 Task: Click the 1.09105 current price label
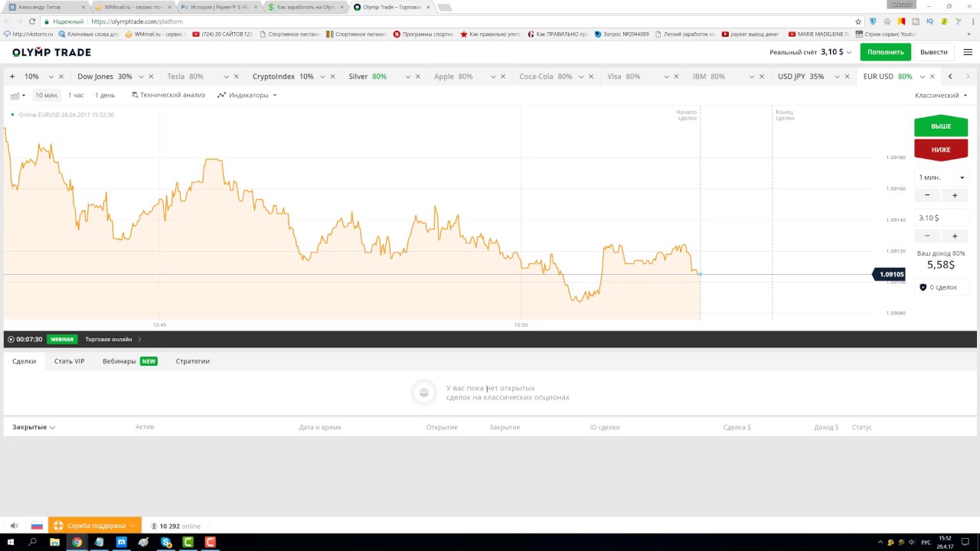click(x=890, y=274)
